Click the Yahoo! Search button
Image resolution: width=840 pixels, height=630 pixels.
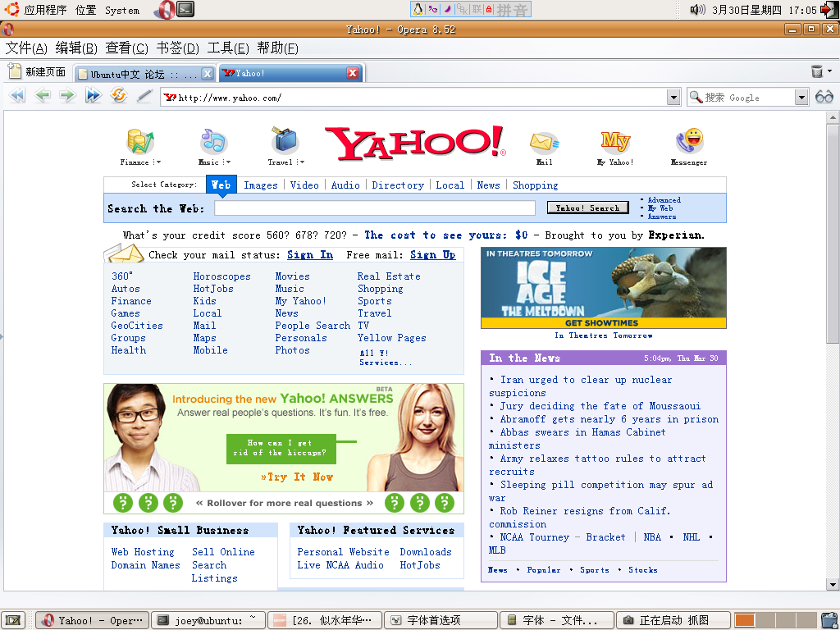click(587, 208)
